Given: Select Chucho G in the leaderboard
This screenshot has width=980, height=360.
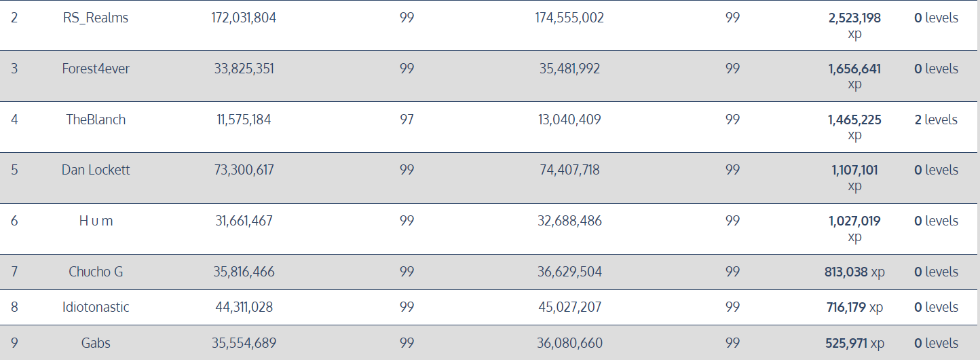Looking at the screenshot, I should tap(96, 272).
